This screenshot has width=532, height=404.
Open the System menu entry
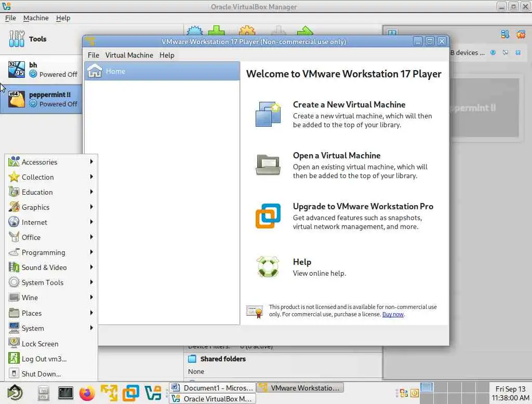[51, 328]
